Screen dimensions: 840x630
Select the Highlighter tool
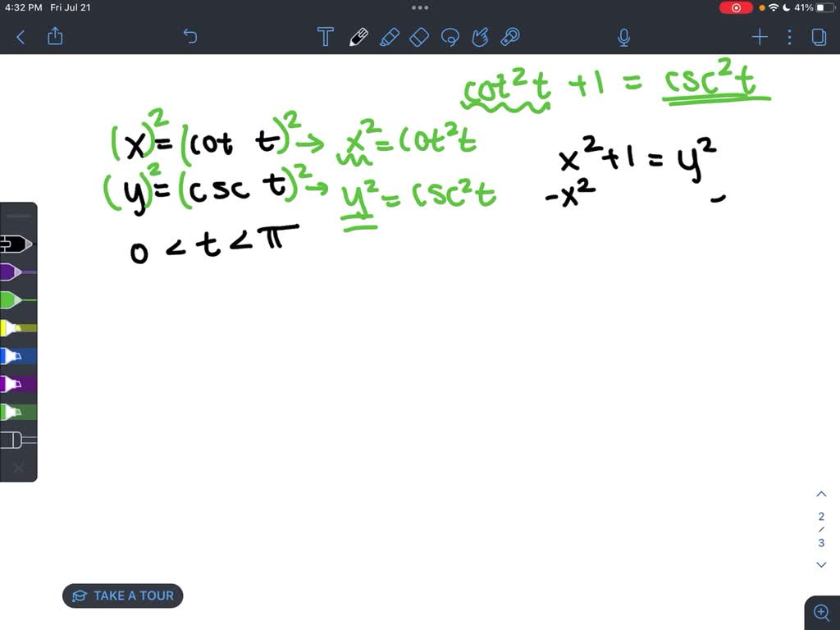pos(390,37)
